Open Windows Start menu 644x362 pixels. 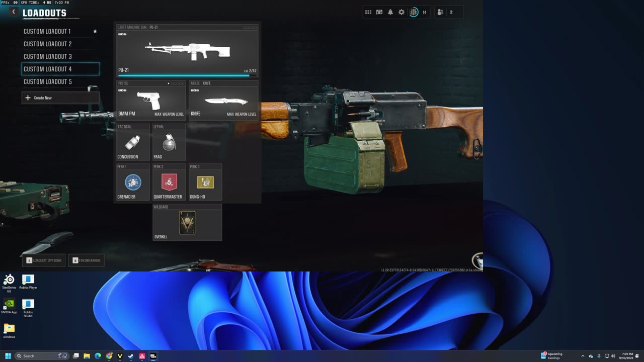tap(8, 356)
